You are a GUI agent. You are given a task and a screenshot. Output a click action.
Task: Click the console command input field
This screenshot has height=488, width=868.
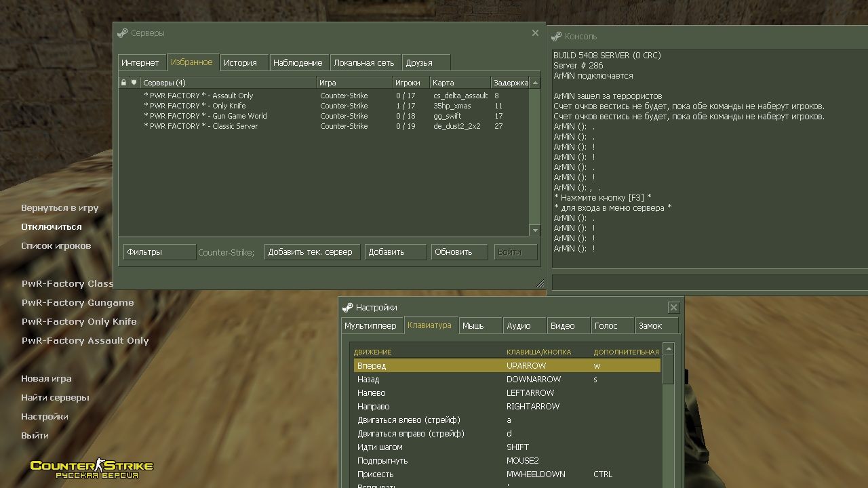coord(709,281)
